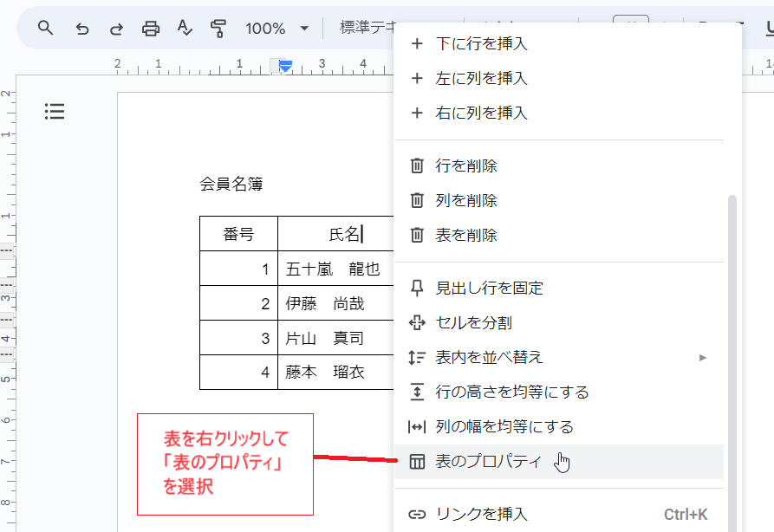Click the 氏名 header cell
This screenshot has width=774, height=532.
point(336,233)
